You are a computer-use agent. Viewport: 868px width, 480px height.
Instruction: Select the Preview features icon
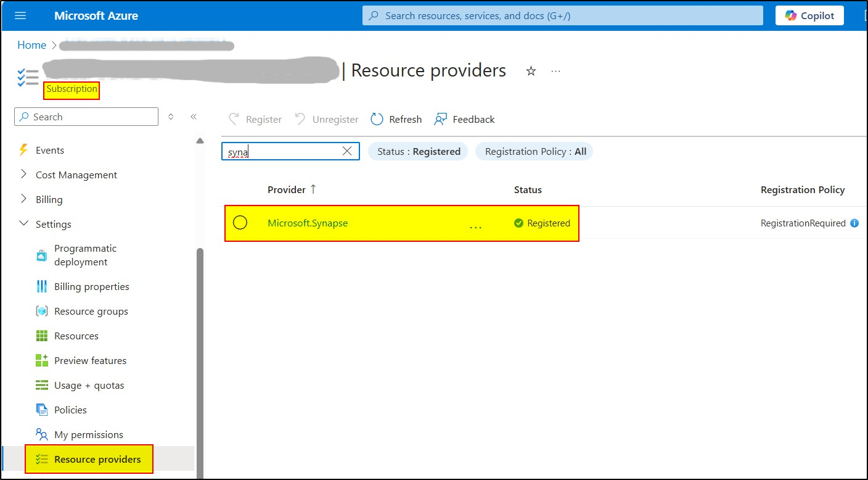point(43,360)
